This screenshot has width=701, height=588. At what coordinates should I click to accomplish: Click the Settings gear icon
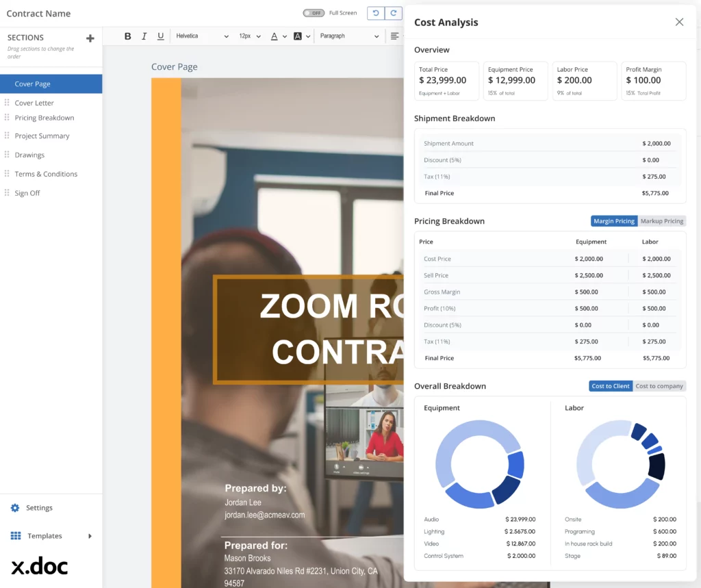(x=15, y=508)
